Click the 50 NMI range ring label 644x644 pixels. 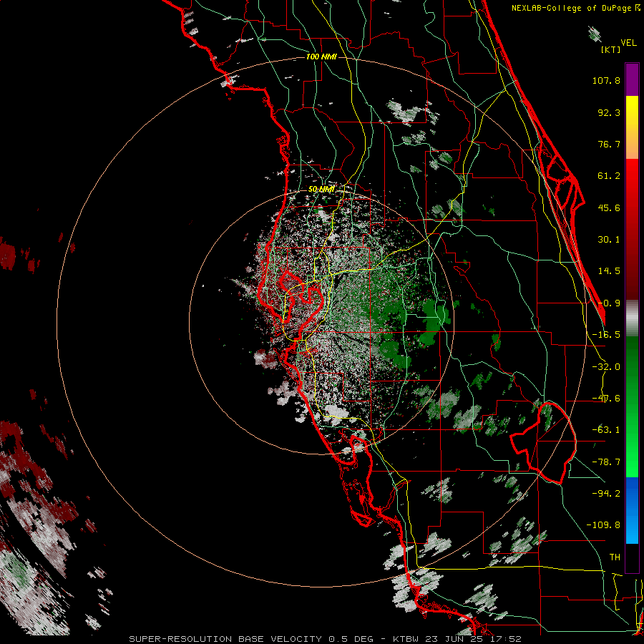coord(321,190)
